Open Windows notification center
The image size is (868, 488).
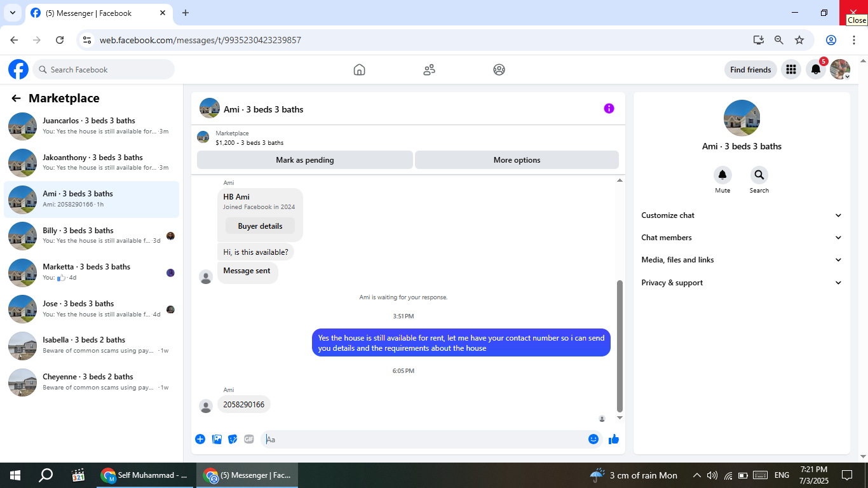point(846,475)
